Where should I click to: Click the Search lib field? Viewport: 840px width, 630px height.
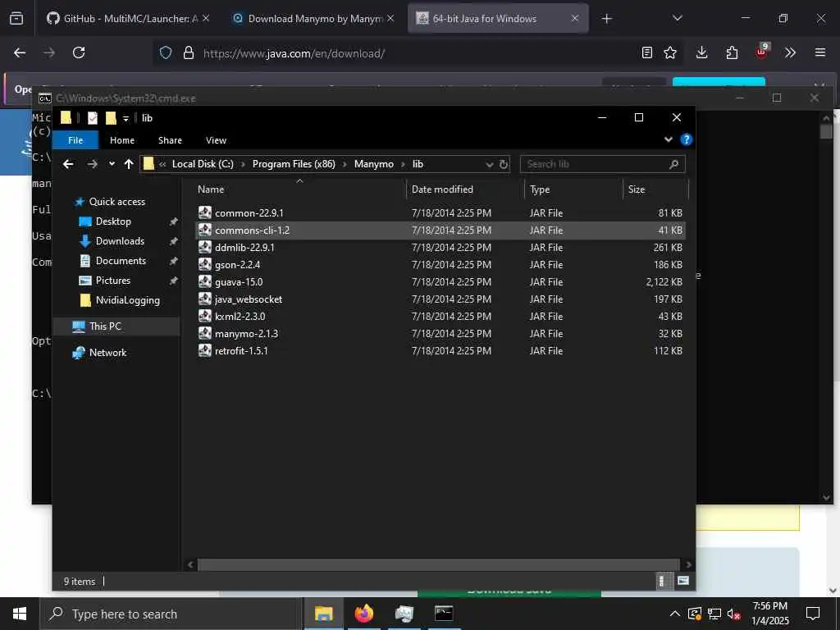tap(602, 164)
